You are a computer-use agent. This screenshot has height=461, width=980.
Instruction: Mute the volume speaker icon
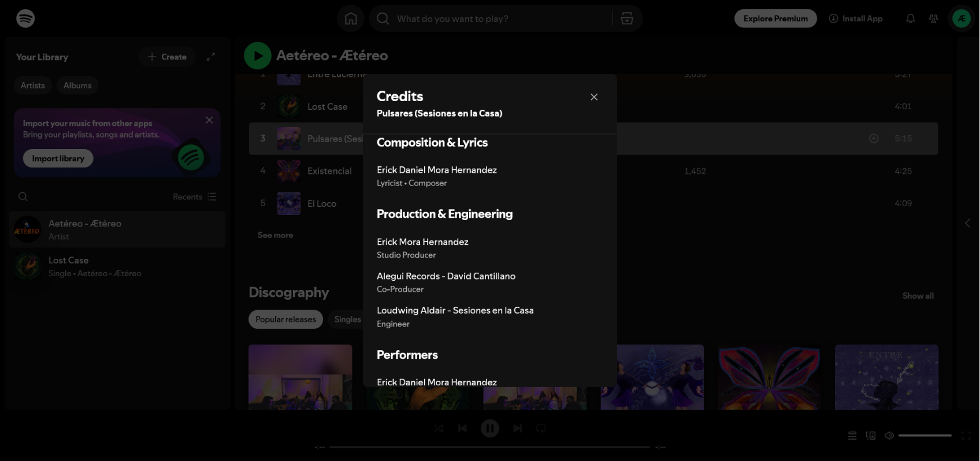pyautogui.click(x=889, y=436)
